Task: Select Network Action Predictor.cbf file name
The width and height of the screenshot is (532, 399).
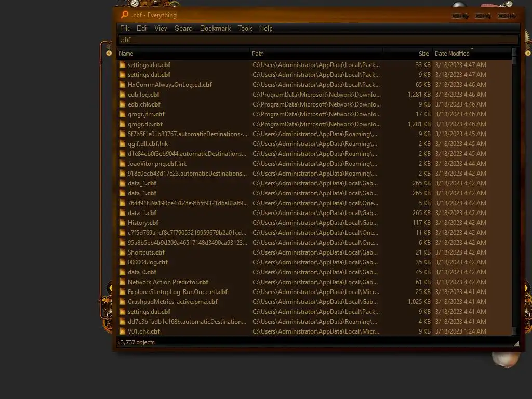Action: [x=168, y=282]
